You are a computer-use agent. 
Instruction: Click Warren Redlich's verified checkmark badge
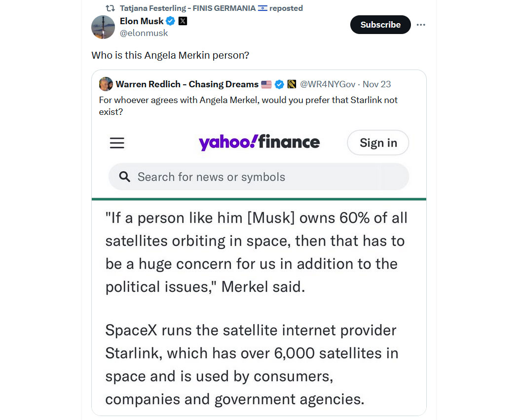(x=279, y=84)
